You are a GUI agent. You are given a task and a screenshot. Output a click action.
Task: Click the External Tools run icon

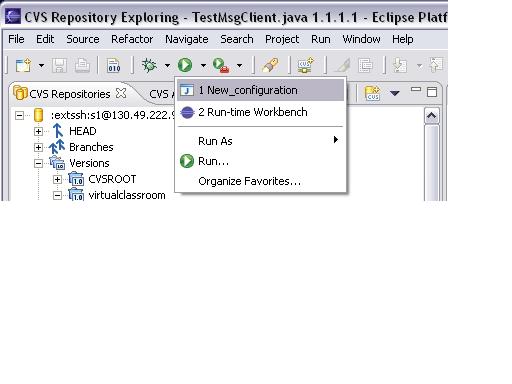(221, 65)
